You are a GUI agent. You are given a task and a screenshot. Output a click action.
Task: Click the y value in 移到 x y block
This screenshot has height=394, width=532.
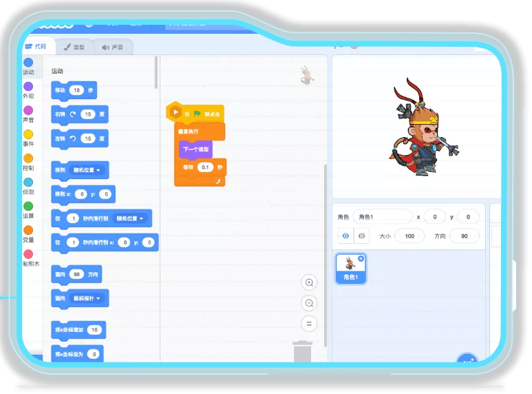[x=106, y=194]
